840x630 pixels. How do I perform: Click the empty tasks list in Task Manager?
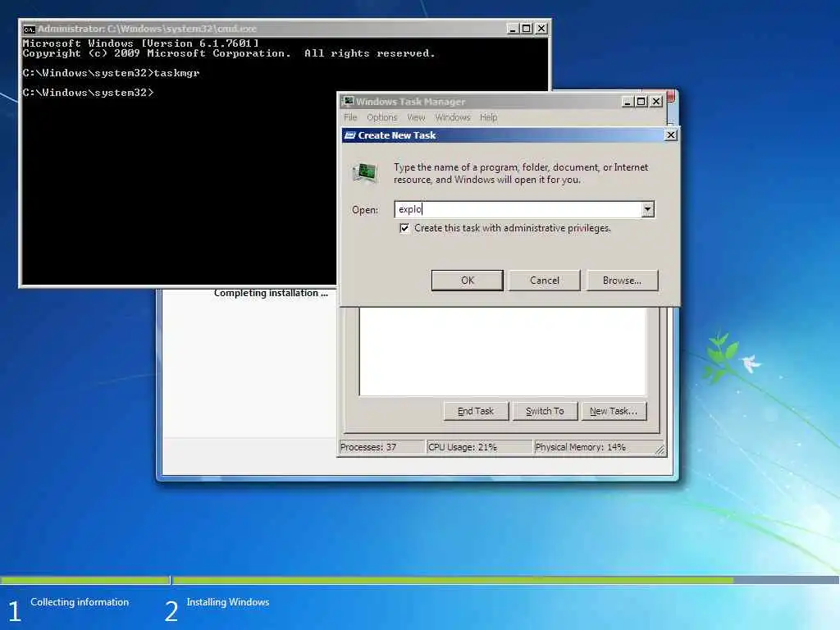[503, 351]
